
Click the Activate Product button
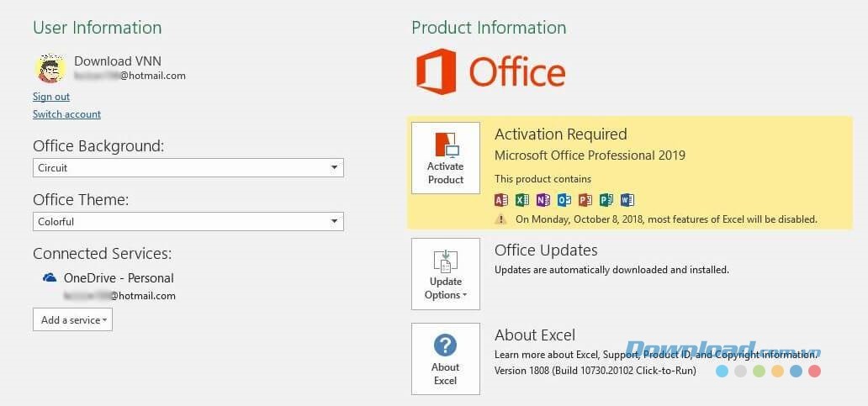[446, 158]
